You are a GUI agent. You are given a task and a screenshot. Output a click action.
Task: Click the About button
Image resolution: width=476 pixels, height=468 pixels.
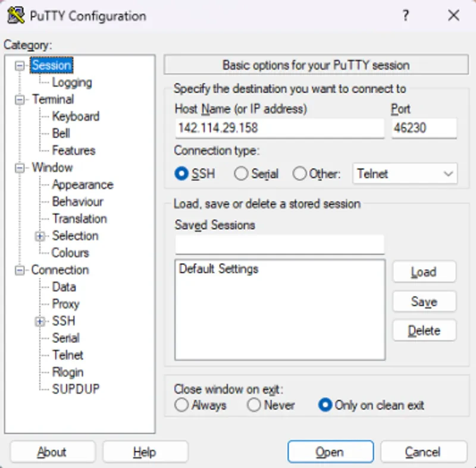tap(52, 452)
